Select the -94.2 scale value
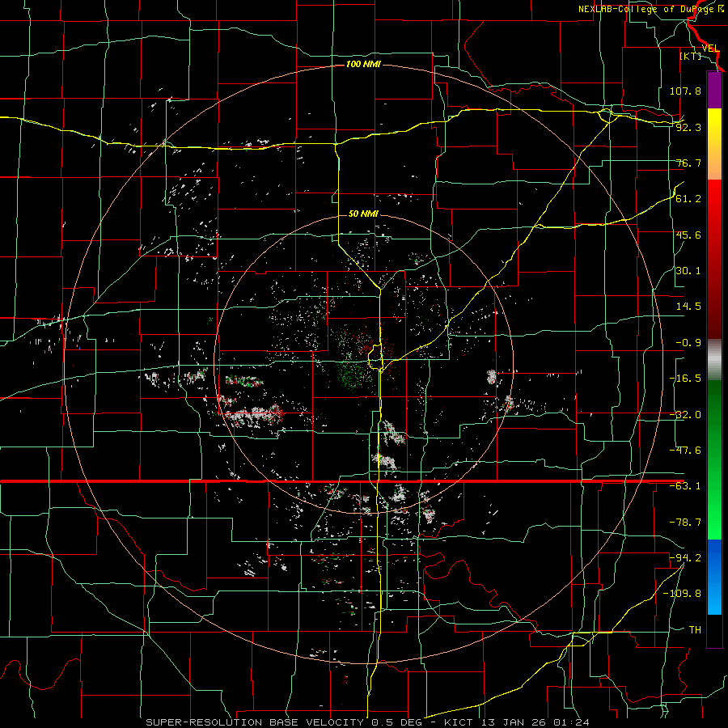 pos(685,557)
